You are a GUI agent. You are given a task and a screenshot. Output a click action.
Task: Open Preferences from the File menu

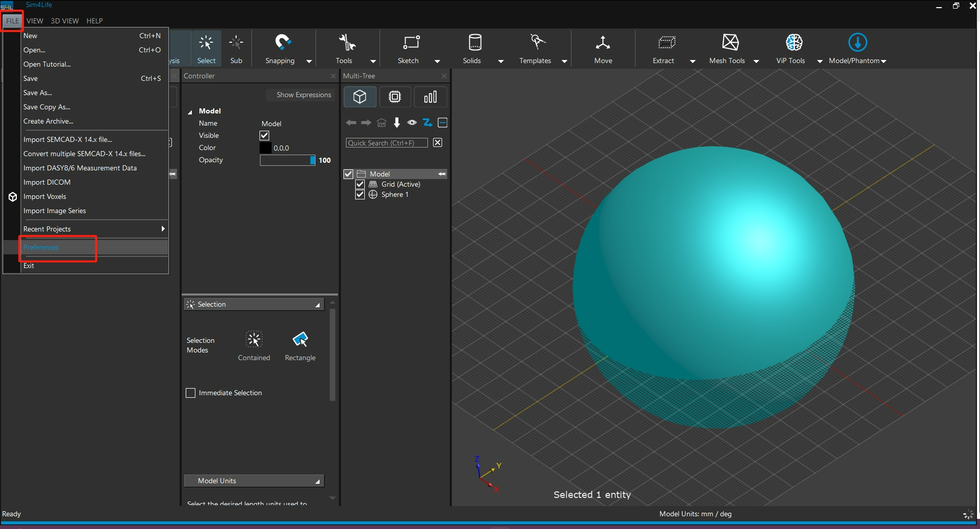tap(41, 248)
